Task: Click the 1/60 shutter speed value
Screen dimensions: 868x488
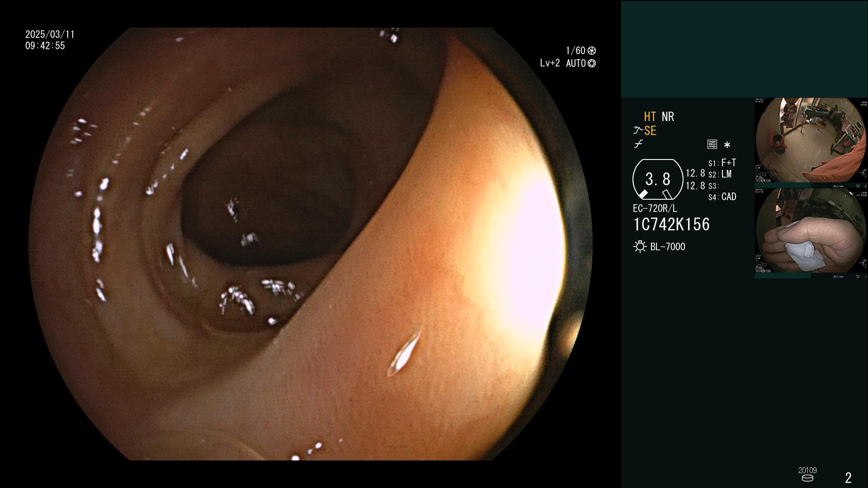Action: pyautogui.click(x=576, y=51)
